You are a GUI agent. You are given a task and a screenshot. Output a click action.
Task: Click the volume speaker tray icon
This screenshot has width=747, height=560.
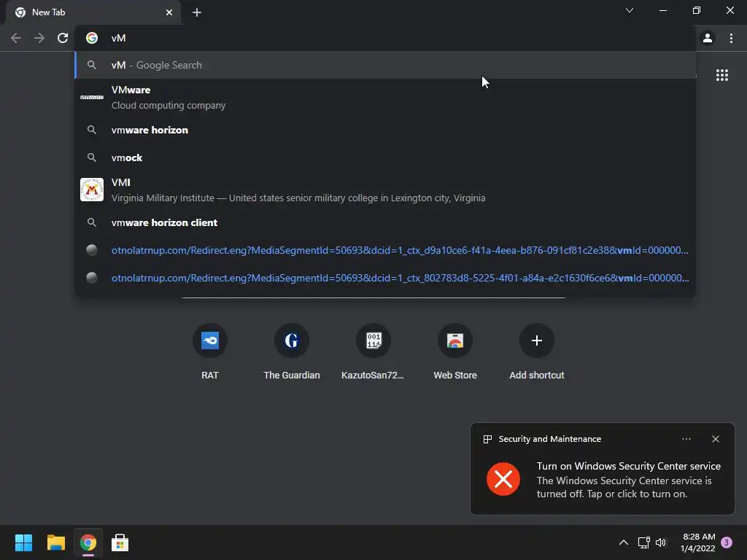click(661, 542)
